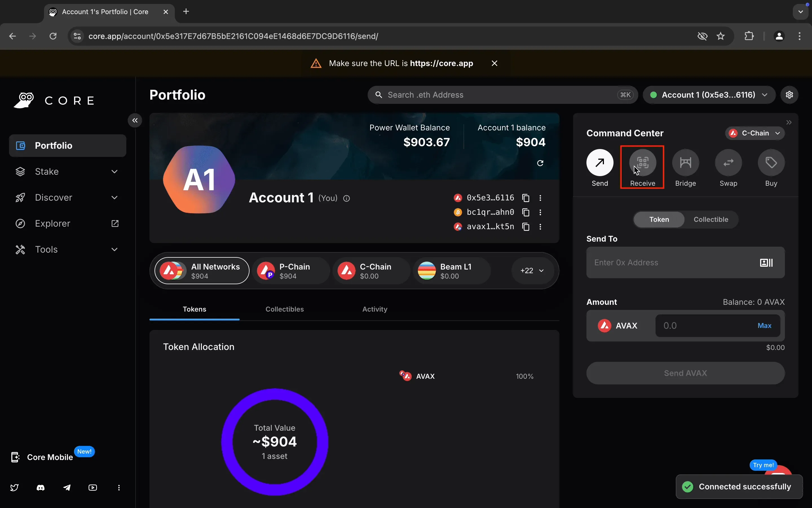This screenshot has width=812, height=508.
Task: Select the Collectibles tab
Action: (x=284, y=309)
